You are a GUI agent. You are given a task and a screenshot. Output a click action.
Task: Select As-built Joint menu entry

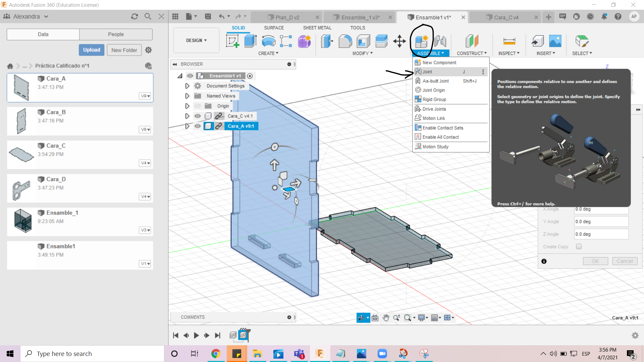[x=450, y=81]
